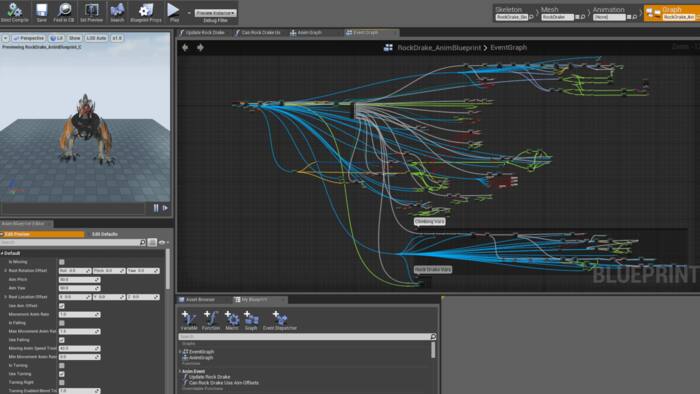
Task: Uncheck the Use Aim Offset checkbox
Action: coord(62,306)
